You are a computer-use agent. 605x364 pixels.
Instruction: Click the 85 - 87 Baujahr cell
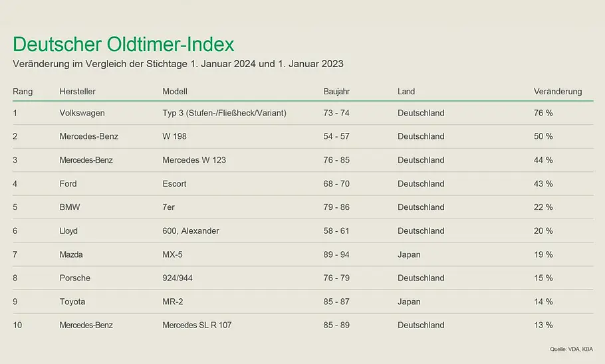(336, 302)
